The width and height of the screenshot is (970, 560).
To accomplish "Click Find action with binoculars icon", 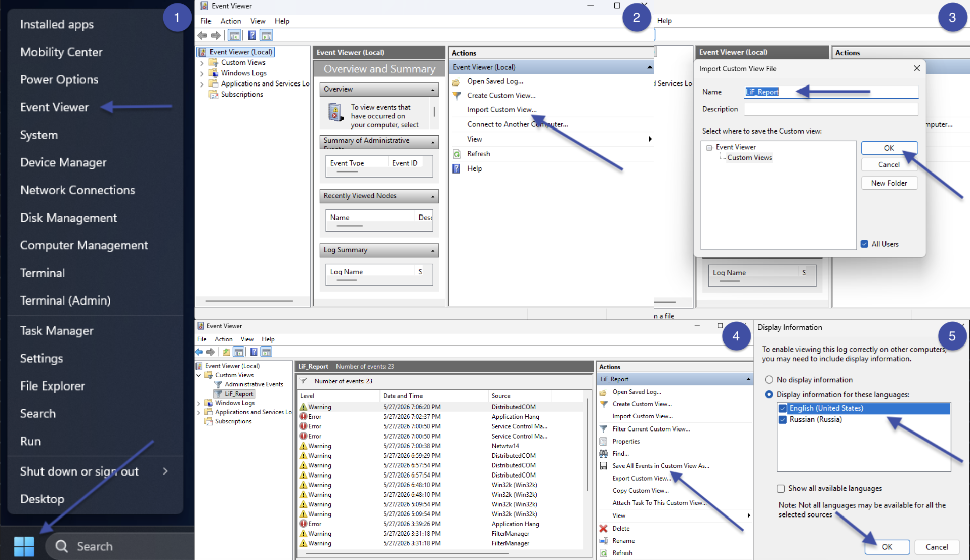I will click(x=620, y=454).
